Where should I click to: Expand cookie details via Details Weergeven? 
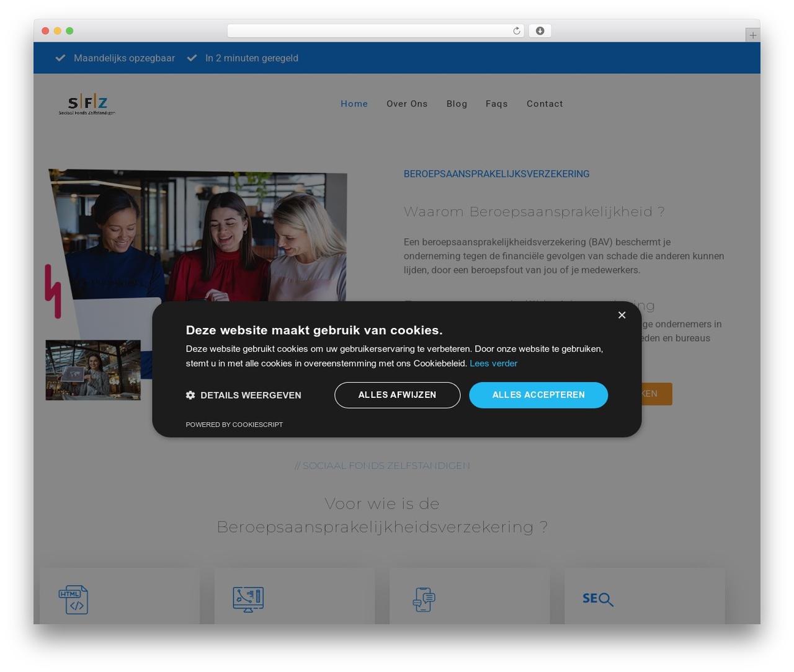(x=244, y=395)
